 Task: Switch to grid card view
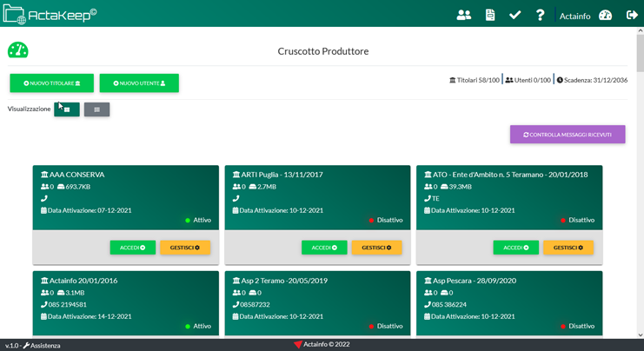(x=67, y=109)
